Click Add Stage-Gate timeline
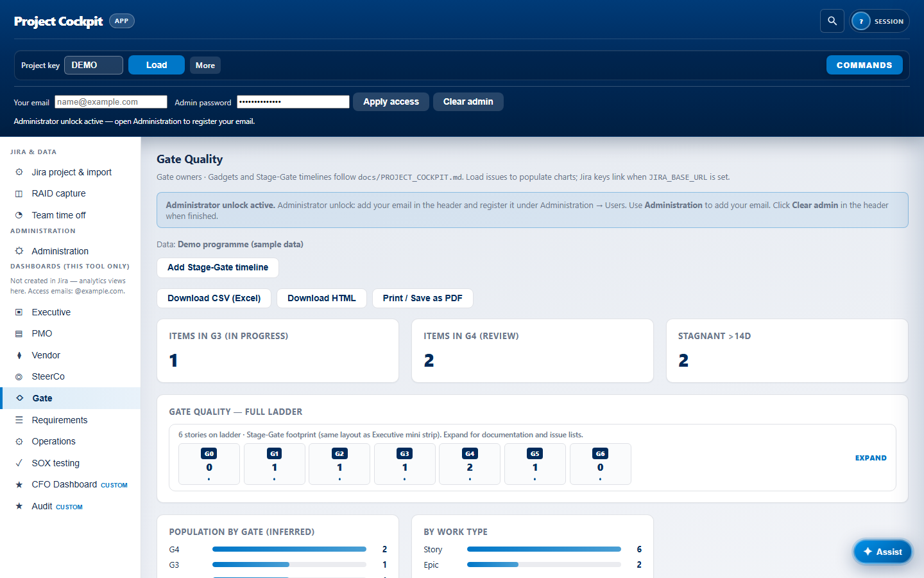Viewport: 924px width, 578px height. click(218, 268)
